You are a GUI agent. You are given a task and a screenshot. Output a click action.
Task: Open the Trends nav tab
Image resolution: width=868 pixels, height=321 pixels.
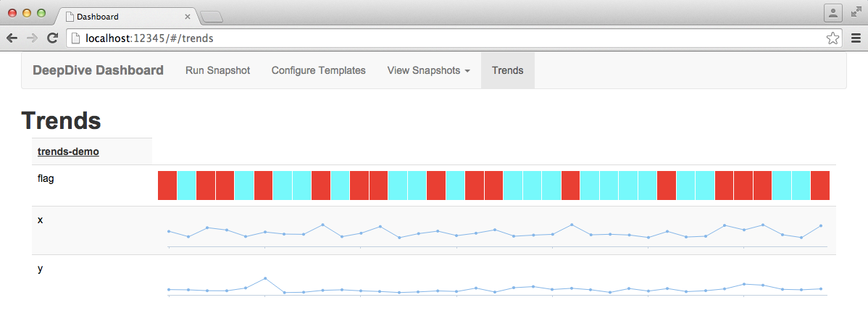507,70
